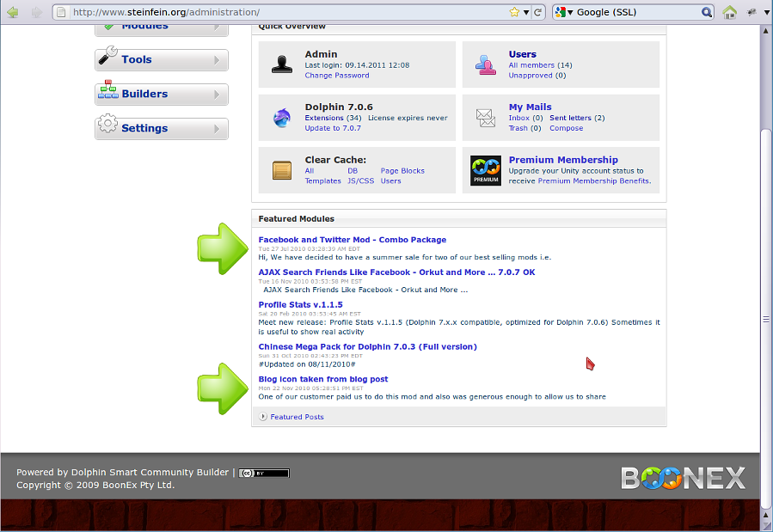Open the search engine selector dropdown
This screenshot has width=773, height=532.
(564, 12)
